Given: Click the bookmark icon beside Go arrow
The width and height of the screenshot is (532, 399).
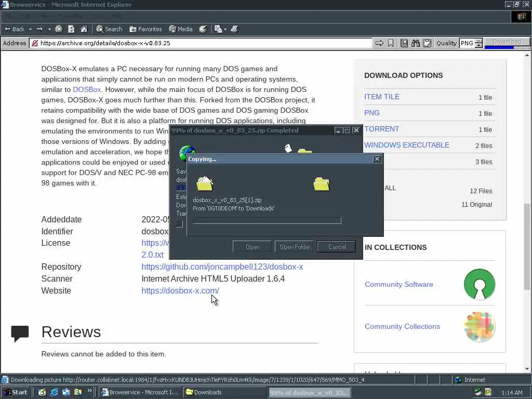Looking at the screenshot, I should click(391, 43).
